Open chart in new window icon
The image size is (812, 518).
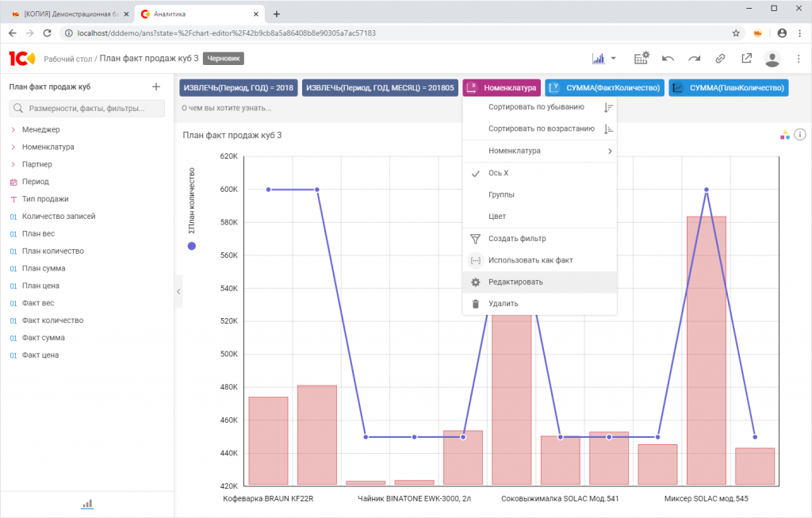coord(746,58)
